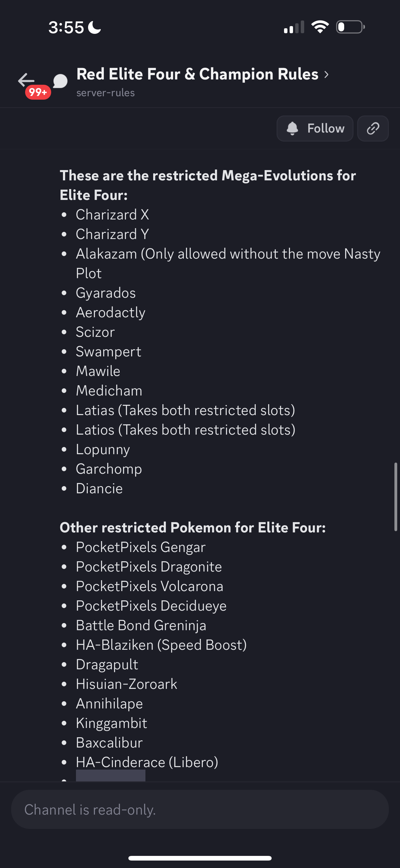400x868 pixels.
Task: Select the Charizard X list entry
Action: tap(112, 215)
